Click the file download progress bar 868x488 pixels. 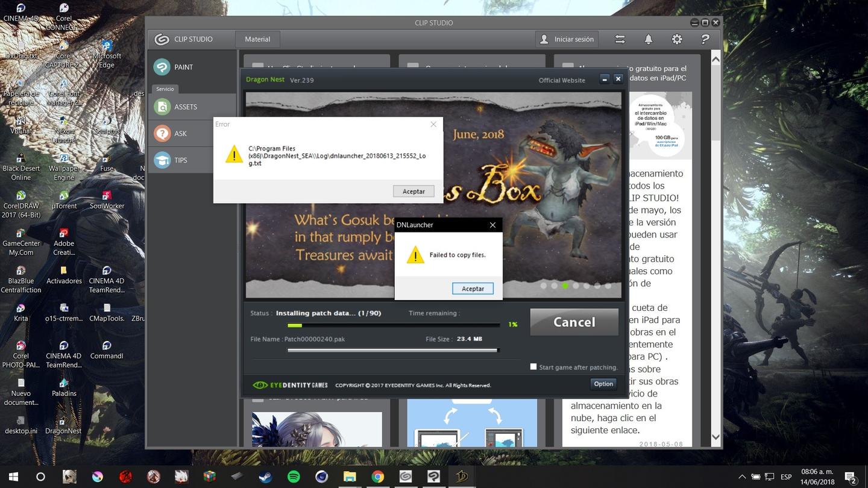coord(393,349)
